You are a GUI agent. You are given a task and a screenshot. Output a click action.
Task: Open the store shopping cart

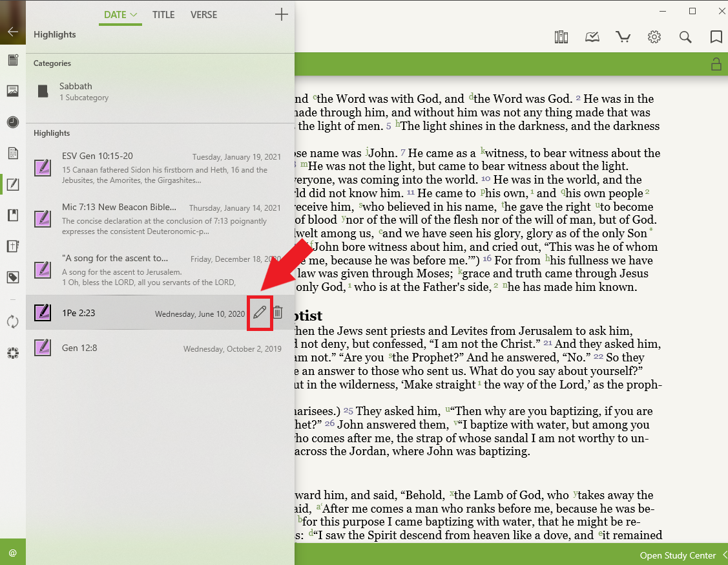pos(623,37)
